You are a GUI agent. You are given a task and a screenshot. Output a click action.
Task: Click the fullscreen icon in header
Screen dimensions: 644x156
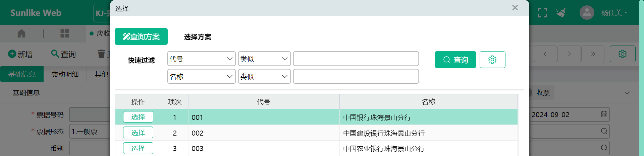(x=542, y=13)
